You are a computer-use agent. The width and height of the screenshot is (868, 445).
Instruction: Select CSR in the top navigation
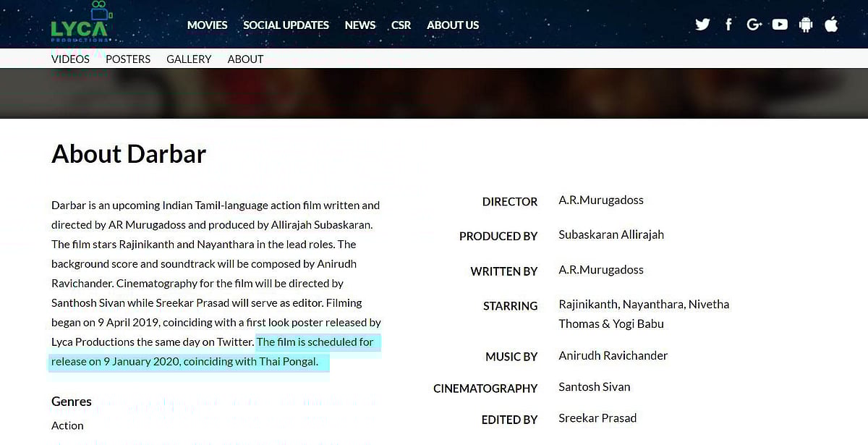[401, 25]
